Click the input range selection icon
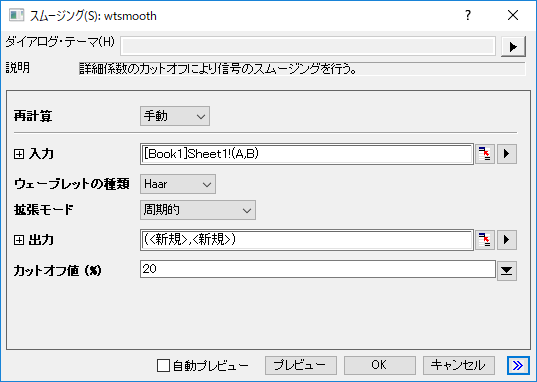Viewport: 537px width, 382px height. pos(485,154)
